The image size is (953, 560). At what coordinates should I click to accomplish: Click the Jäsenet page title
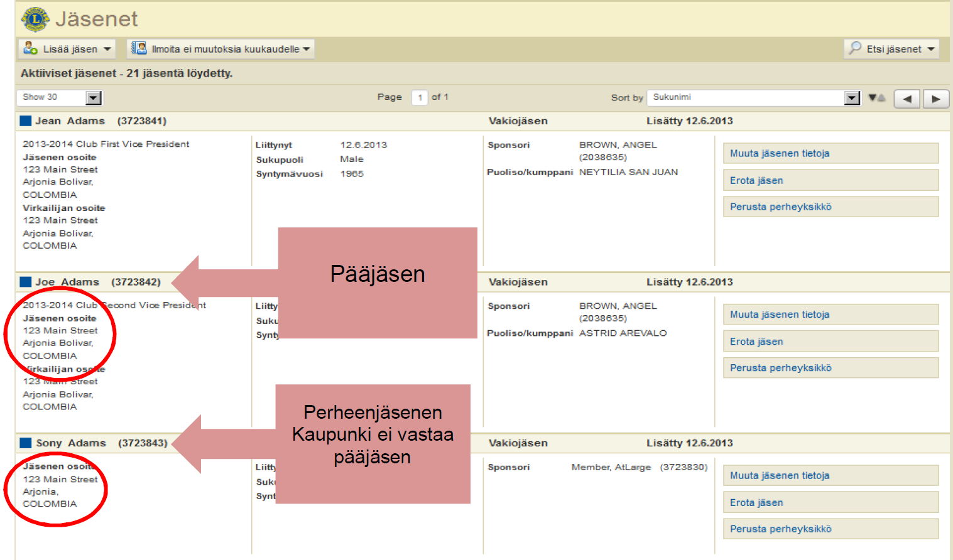(96, 19)
